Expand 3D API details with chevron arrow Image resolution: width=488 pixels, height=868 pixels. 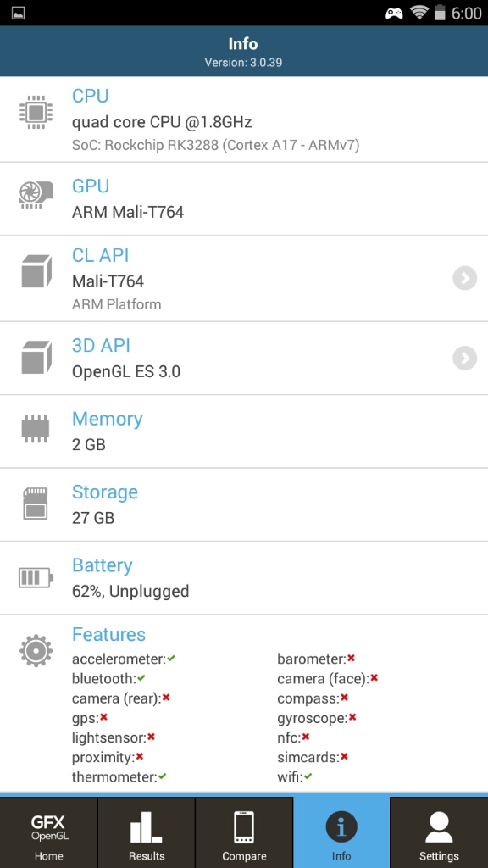(465, 359)
